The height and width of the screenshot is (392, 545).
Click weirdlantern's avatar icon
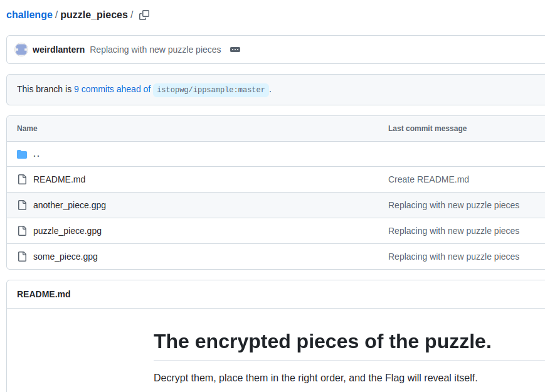(x=21, y=49)
